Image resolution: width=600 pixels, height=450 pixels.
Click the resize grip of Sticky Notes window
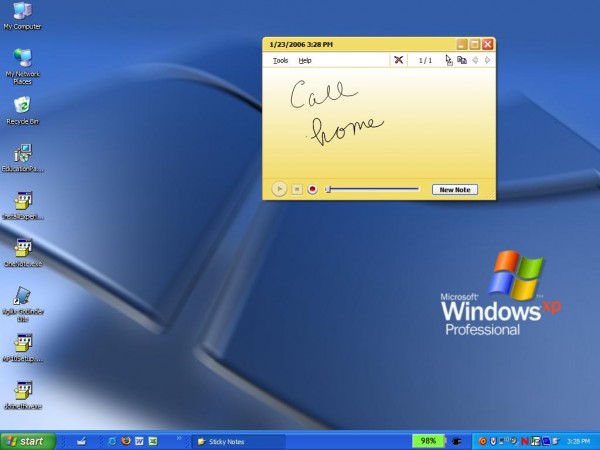tap(492, 196)
